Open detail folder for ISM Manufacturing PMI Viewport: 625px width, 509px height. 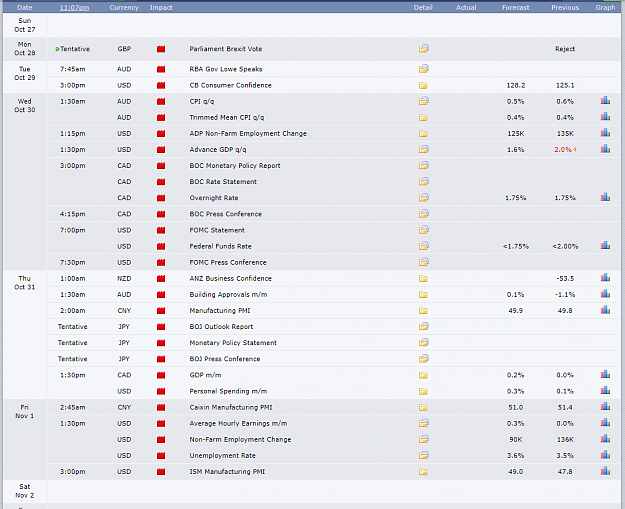pyautogui.click(x=423, y=472)
